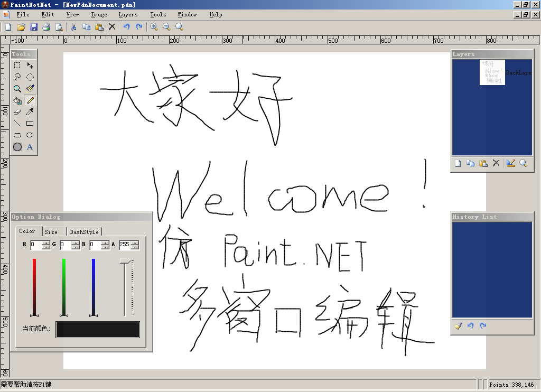Click redo arrow in History List panel
This screenshot has width=541, height=392.
(483, 326)
